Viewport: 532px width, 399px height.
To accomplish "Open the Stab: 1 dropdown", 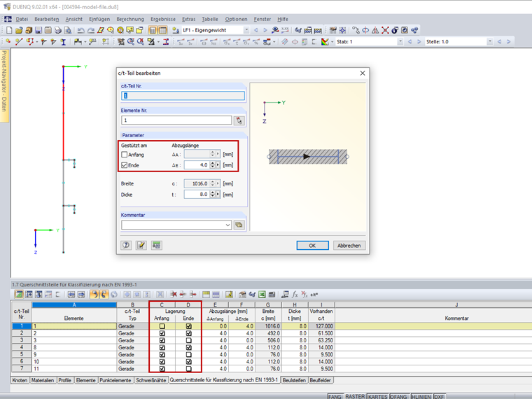I will pyautogui.click(x=400, y=42).
